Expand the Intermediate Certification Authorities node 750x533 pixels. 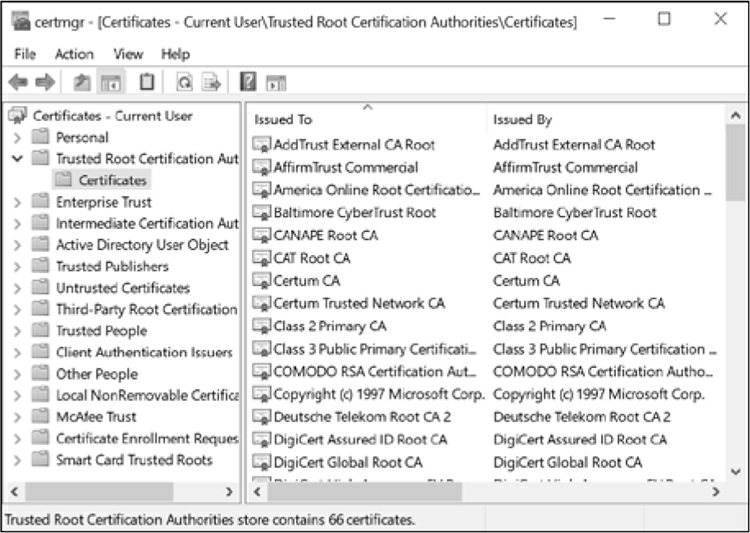pos(17,224)
